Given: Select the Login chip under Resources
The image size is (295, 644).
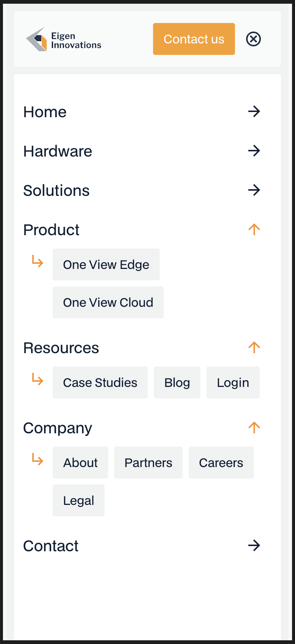Looking at the screenshot, I should (233, 382).
